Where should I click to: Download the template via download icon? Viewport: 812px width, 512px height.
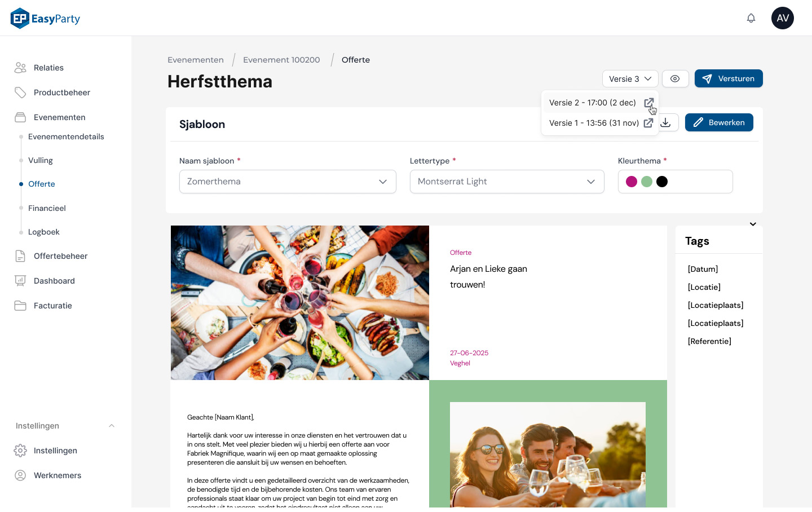point(666,122)
